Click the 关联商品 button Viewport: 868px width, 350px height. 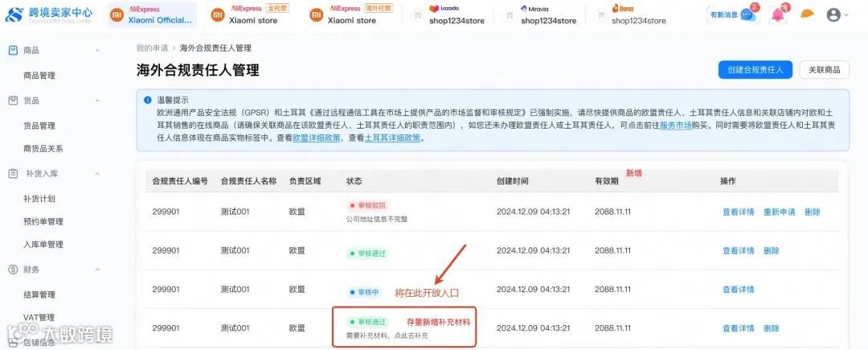click(824, 70)
